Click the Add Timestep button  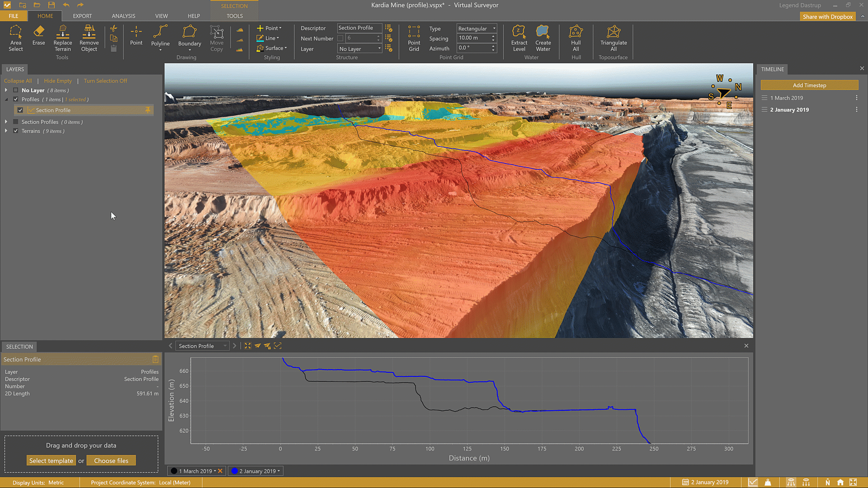pos(809,85)
